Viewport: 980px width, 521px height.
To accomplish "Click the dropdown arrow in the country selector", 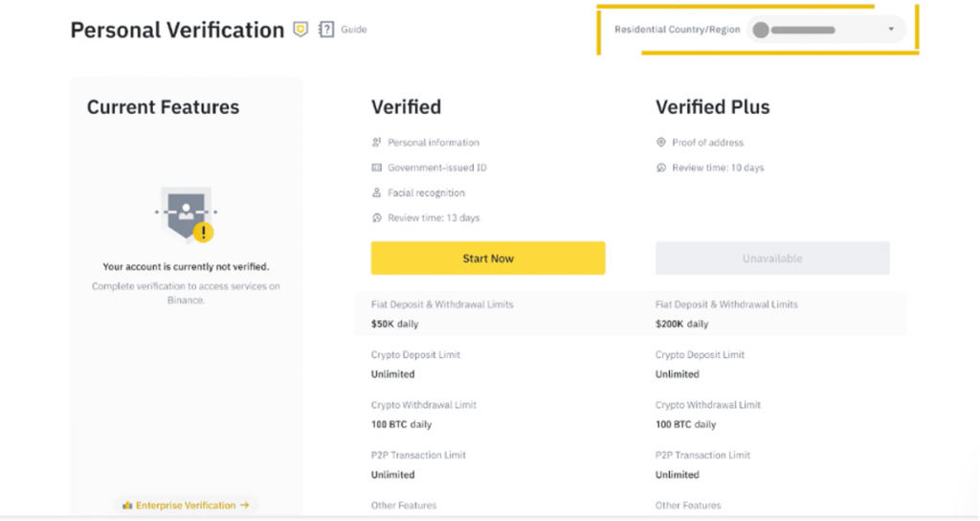I will (891, 30).
